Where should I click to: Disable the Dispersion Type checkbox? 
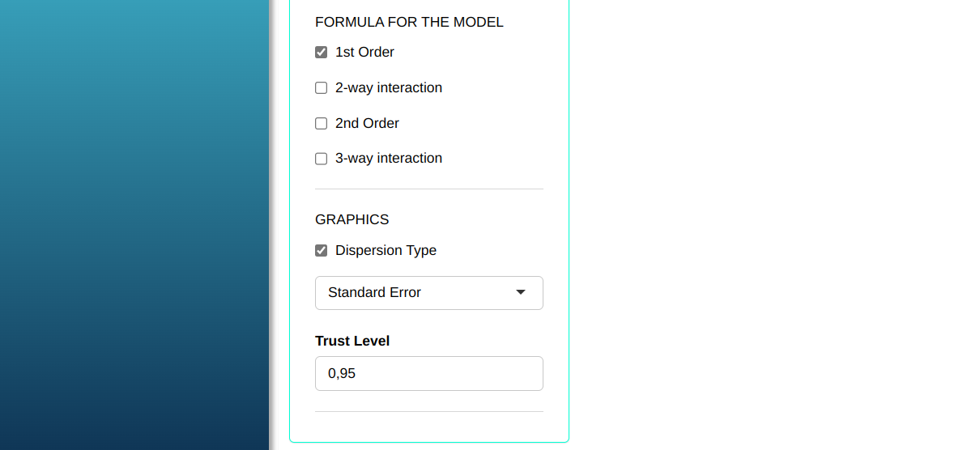click(x=321, y=251)
